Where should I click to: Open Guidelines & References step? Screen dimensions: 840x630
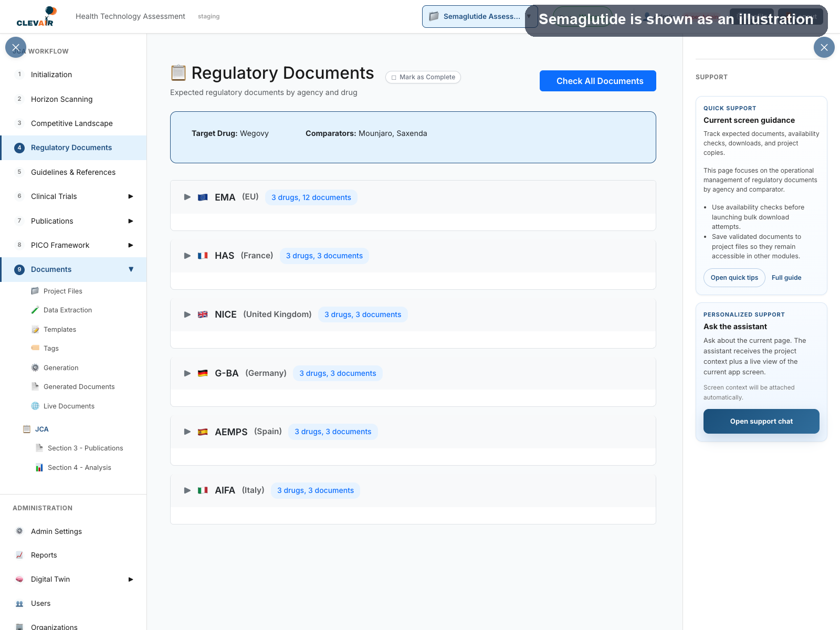(x=73, y=172)
